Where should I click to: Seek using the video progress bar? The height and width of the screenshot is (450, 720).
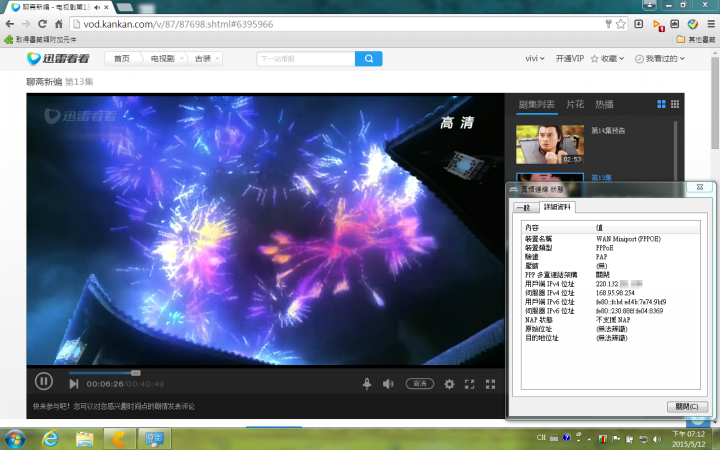[281, 372]
